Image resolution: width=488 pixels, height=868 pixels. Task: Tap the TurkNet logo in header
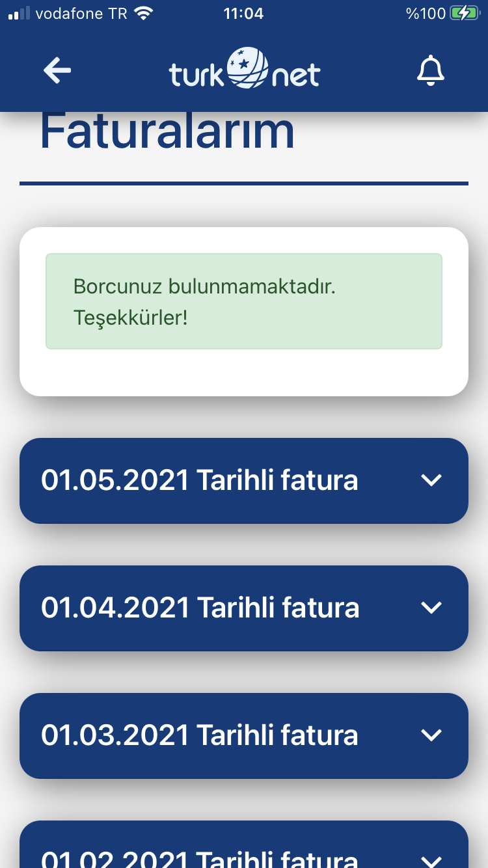point(245,69)
